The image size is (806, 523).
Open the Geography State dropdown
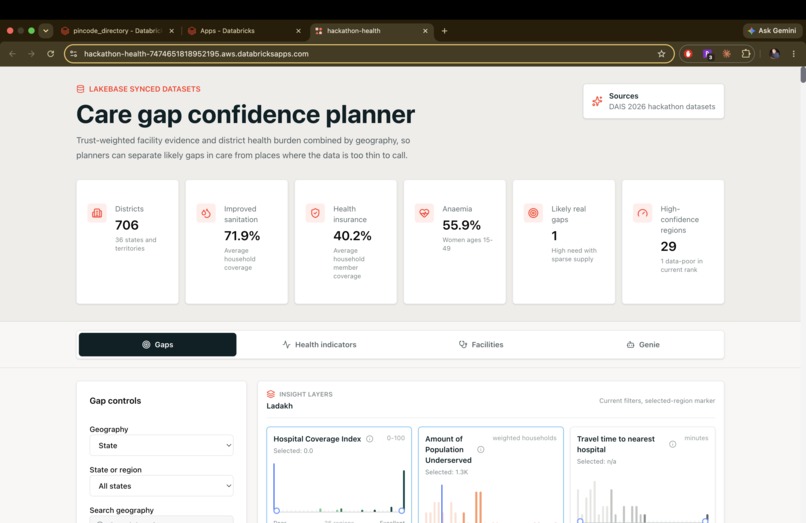(x=161, y=445)
